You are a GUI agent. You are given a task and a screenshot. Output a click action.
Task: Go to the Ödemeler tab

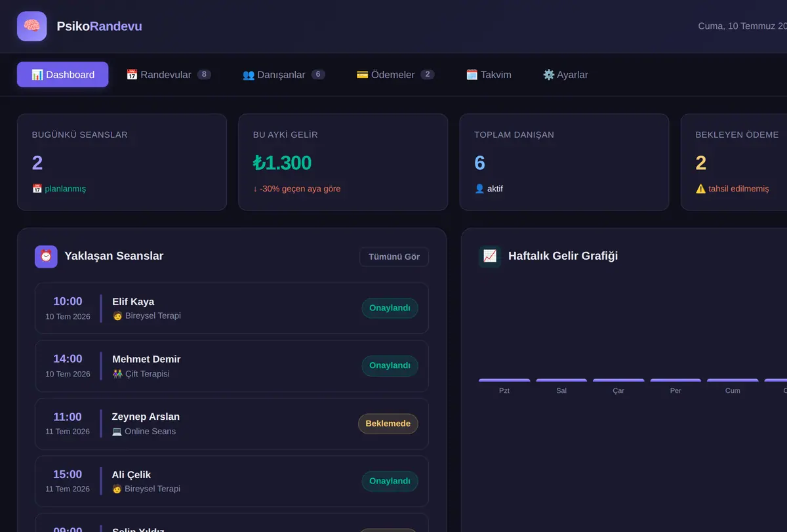coord(395,75)
